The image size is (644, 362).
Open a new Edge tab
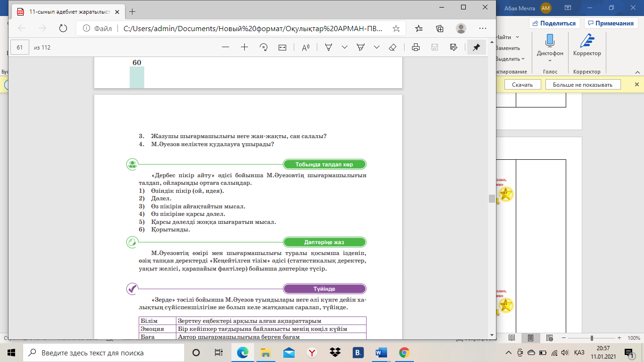pos(132,11)
